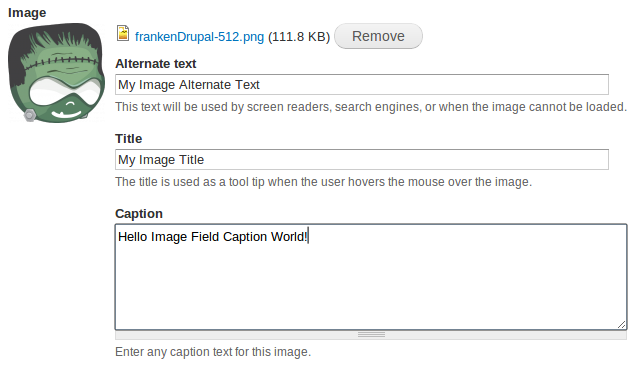Grab the grippie bar beneath the Caption textarea
637x367 pixels.
[x=371, y=334]
